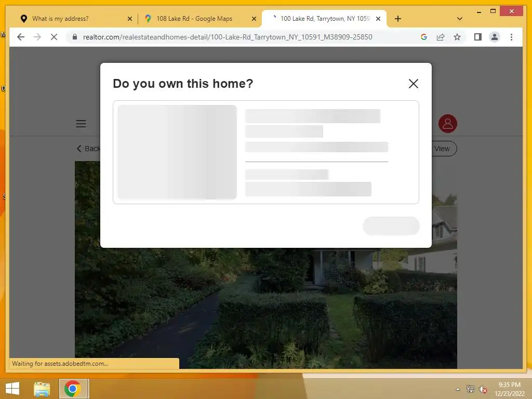Go back using browser back arrow

pos(21,37)
